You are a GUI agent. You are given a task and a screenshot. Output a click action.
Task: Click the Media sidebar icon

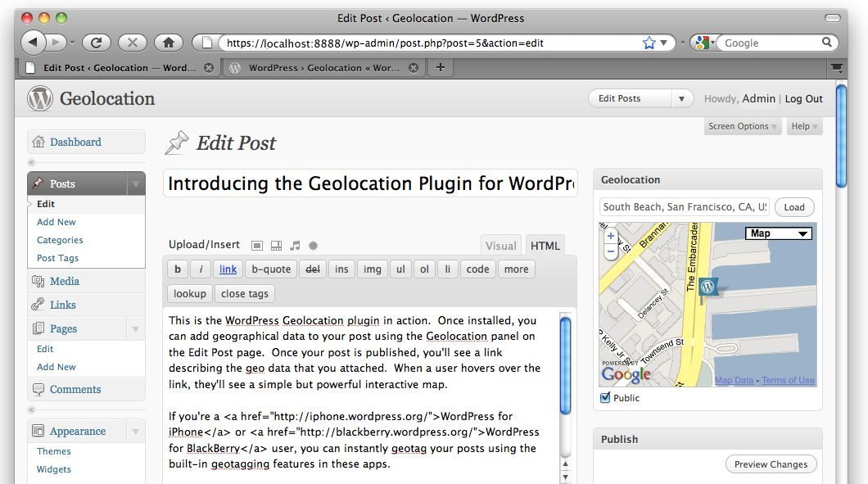click(x=38, y=282)
